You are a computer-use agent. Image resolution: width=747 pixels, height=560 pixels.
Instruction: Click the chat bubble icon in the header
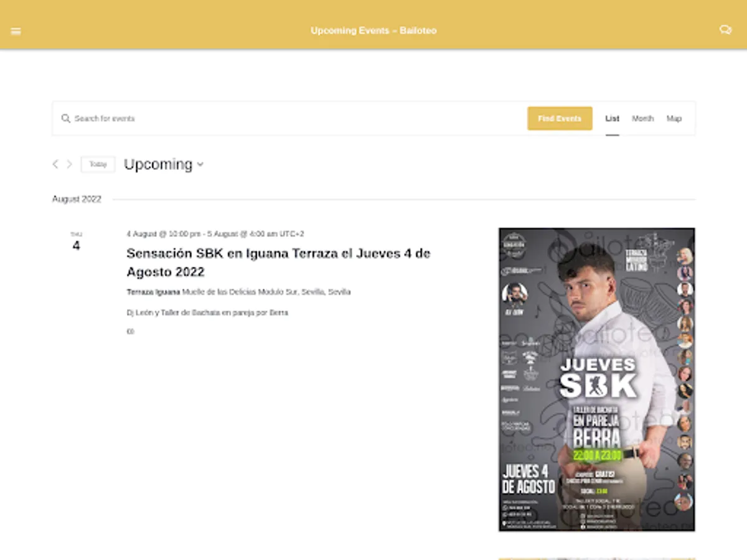click(725, 29)
